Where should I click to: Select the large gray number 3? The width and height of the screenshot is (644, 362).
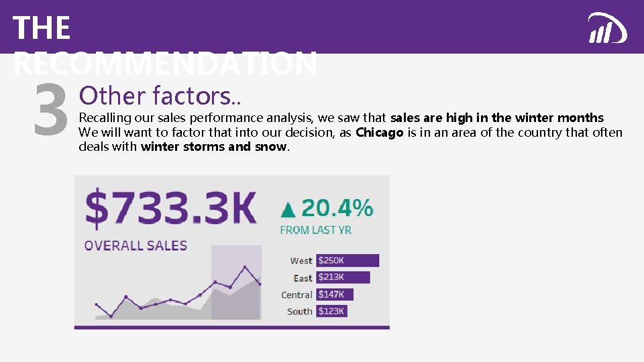point(50,109)
